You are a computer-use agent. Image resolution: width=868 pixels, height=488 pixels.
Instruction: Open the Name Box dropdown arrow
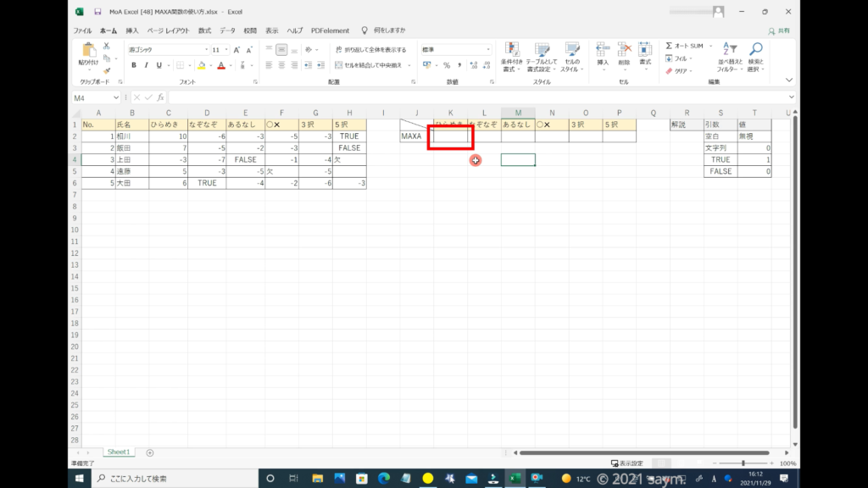click(x=116, y=97)
